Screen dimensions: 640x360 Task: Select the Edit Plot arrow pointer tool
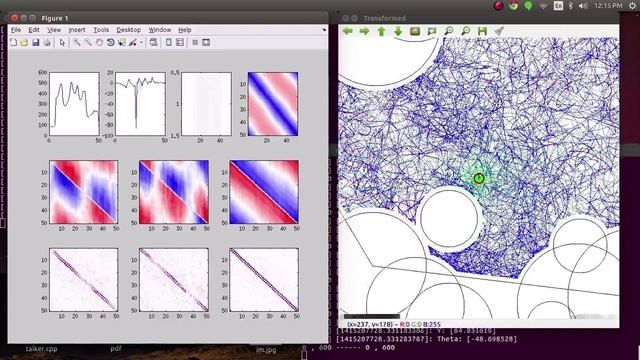tap(62, 42)
